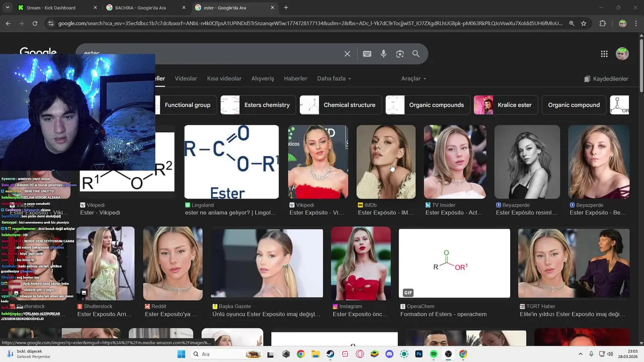Open the weather widget Sıcakl. düşecek
The image size is (644, 362).
coord(28,354)
